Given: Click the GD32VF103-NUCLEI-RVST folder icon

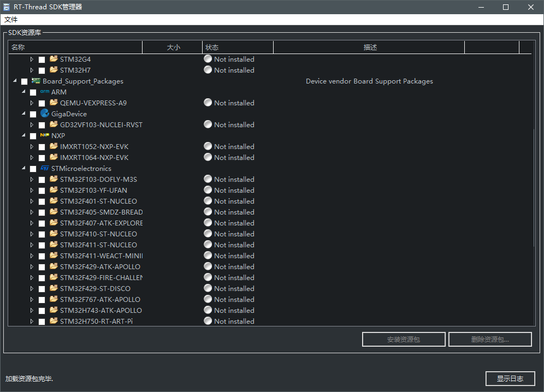Looking at the screenshot, I should pos(54,124).
